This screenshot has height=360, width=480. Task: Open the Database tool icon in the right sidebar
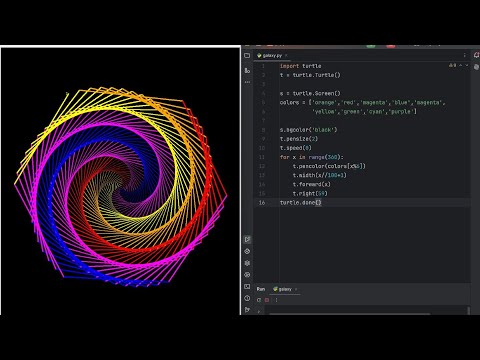pyautogui.click(x=476, y=67)
